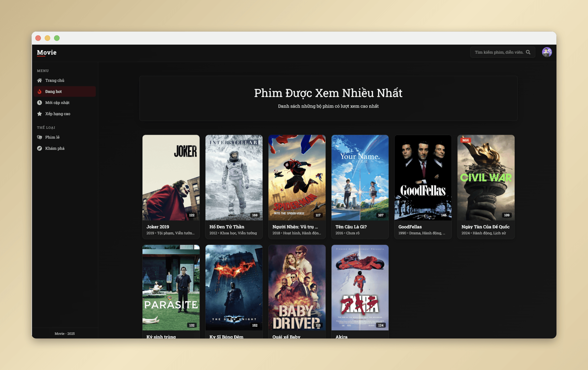The image size is (588, 370).
Task: Open the Akira poster thumbnail
Action: tap(360, 288)
